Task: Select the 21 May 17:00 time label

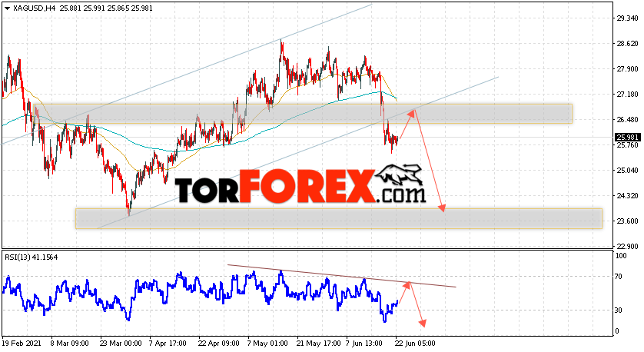Action: point(318,344)
